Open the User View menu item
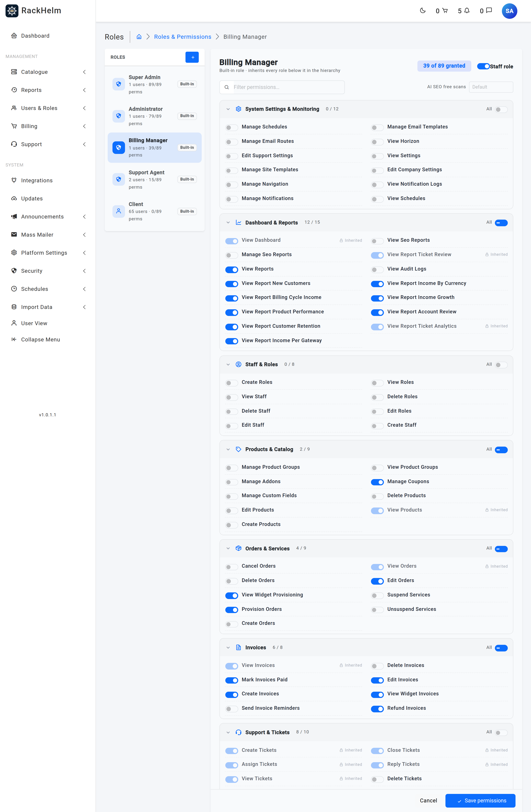This screenshot has width=531, height=812. [x=48, y=323]
